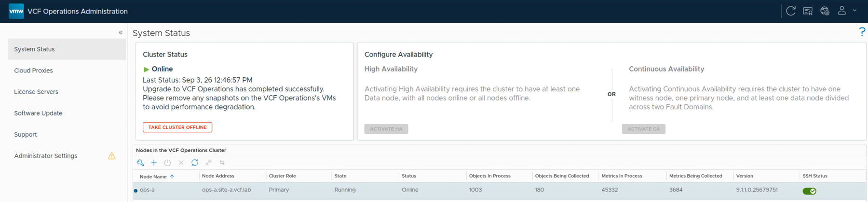Click the Primary cluster role cell

point(279,190)
